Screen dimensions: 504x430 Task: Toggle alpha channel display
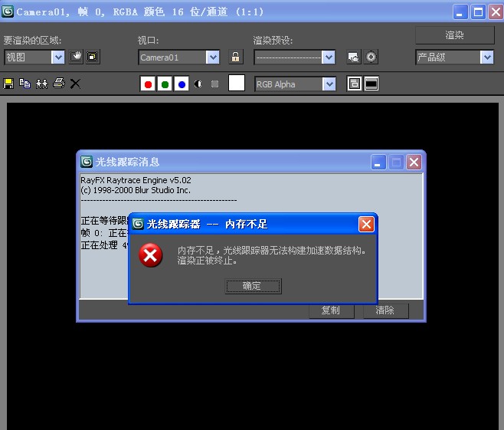(198, 84)
